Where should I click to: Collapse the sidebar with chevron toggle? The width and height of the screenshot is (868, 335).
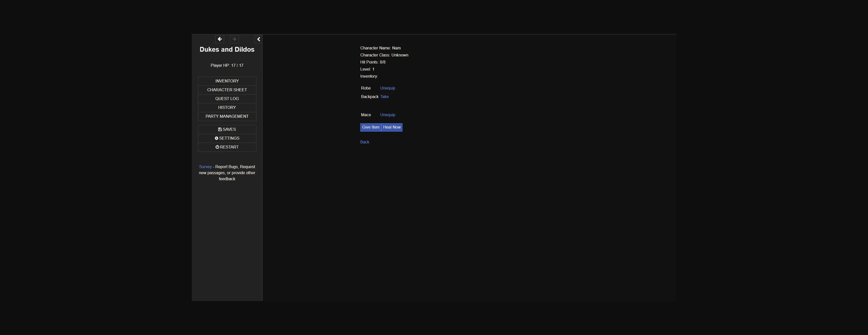click(258, 39)
